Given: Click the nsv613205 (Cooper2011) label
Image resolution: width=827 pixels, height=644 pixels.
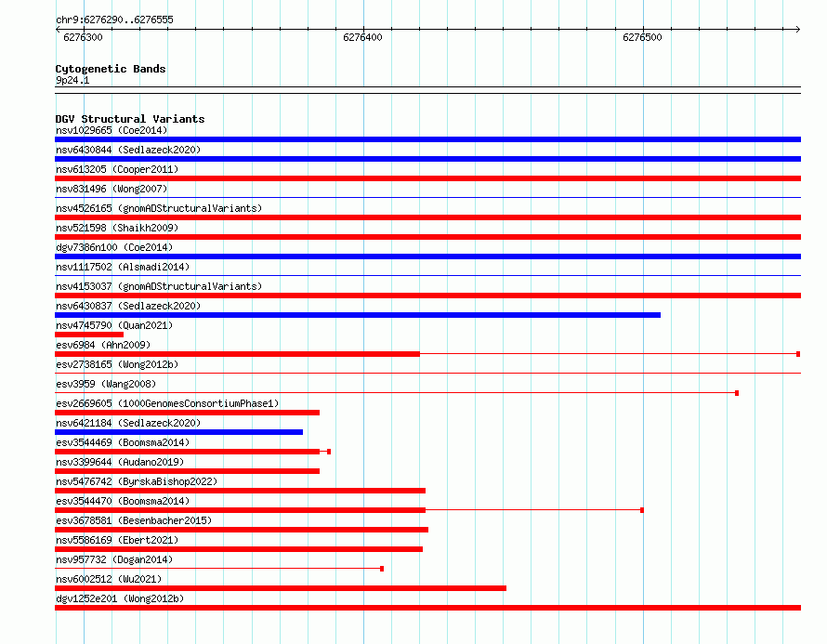Looking at the screenshot, I should [117, 169].
